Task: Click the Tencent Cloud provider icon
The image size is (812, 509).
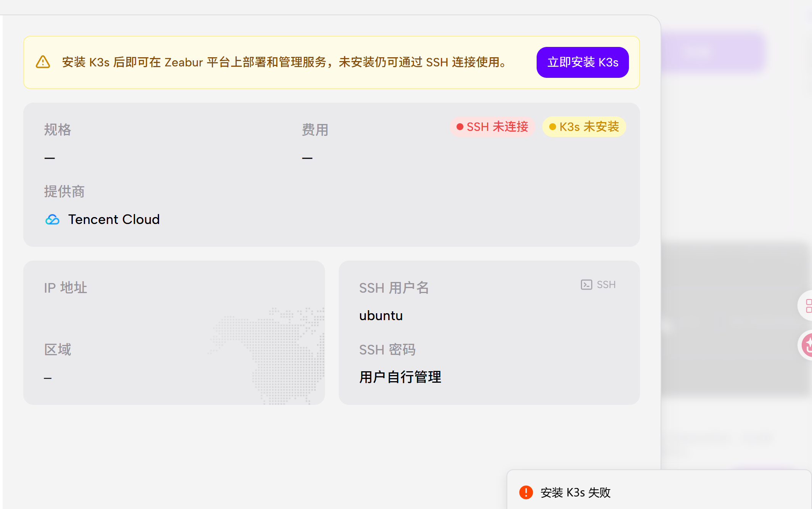Action: (53, 219)
